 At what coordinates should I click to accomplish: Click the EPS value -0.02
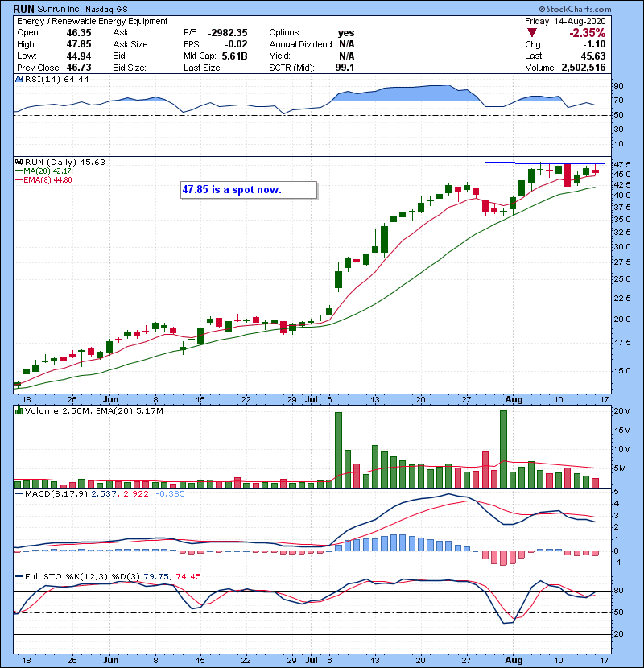tap(236, 44)
